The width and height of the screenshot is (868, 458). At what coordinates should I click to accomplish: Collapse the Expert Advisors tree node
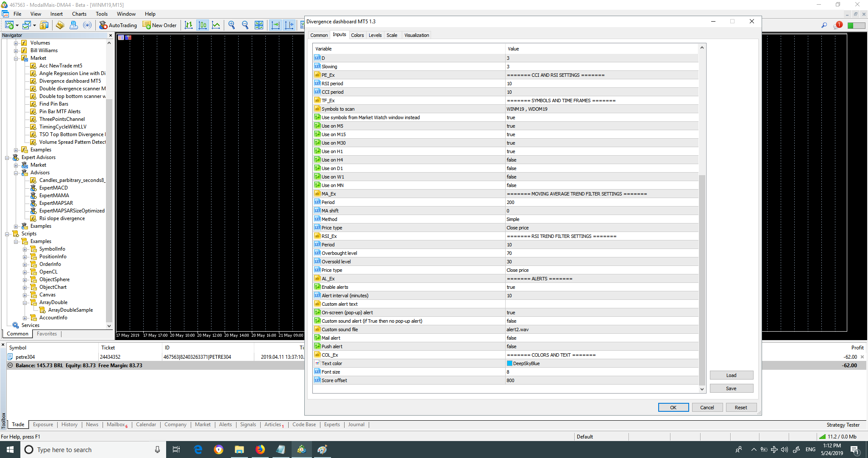(x=7, y=157)
